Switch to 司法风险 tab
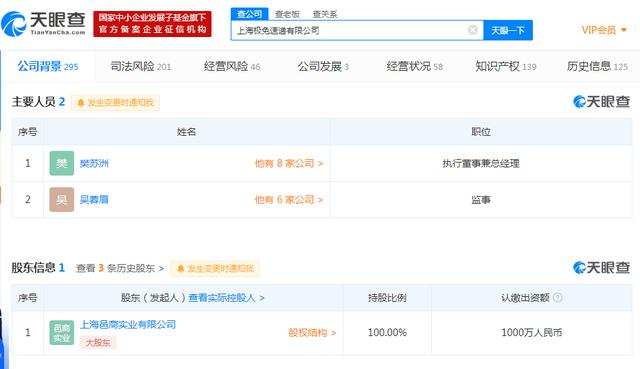 [140, 66]
